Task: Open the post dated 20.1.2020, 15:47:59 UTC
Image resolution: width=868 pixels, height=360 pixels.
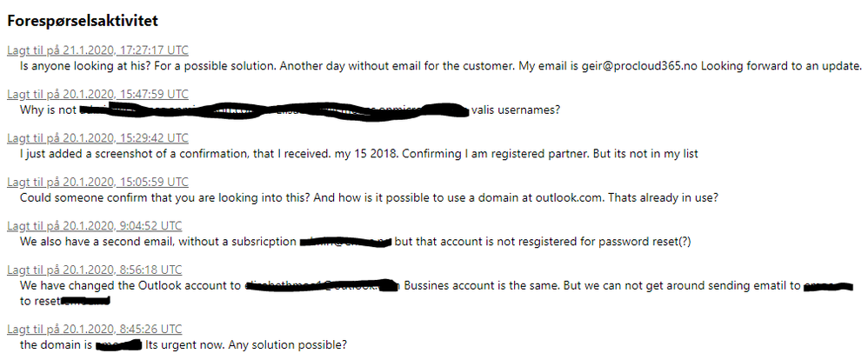Action: coord(97,94)
